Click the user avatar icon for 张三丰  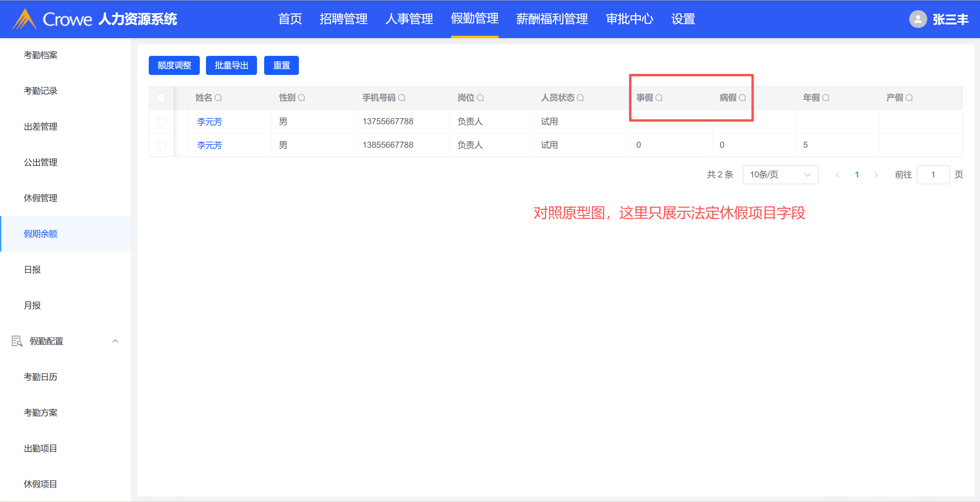pos(918,19)
